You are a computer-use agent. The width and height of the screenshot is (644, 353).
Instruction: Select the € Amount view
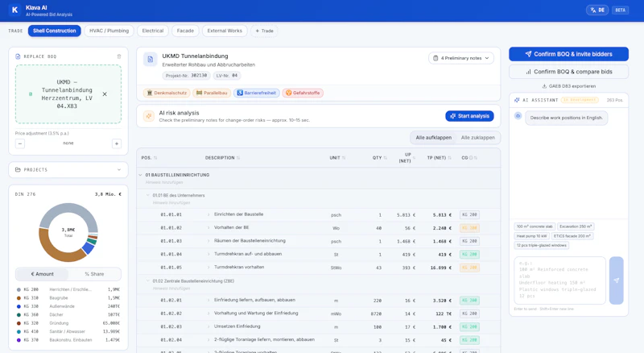point(43,274)
